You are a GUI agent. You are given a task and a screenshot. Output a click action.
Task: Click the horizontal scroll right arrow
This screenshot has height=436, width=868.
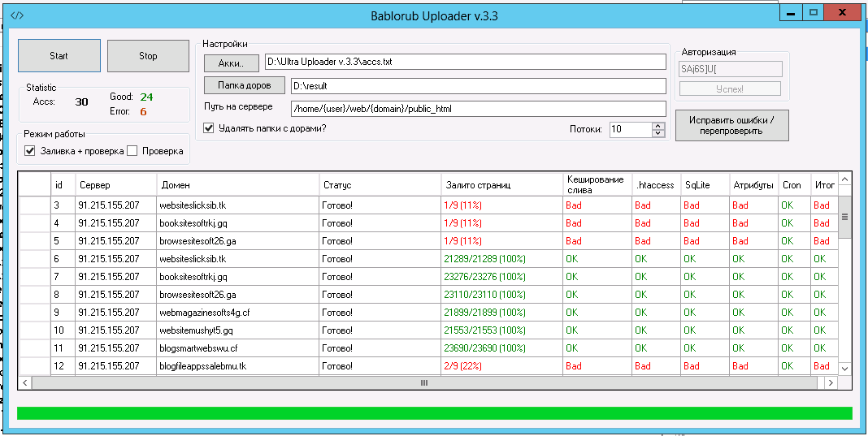(x=831, y=382)
